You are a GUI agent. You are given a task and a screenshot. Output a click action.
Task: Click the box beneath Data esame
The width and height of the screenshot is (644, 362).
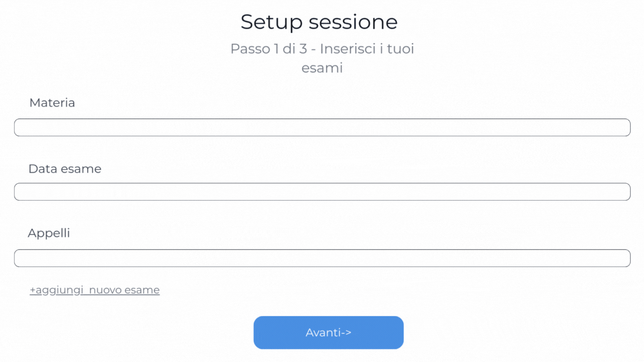pyautogui.click(x=322, y=192)
